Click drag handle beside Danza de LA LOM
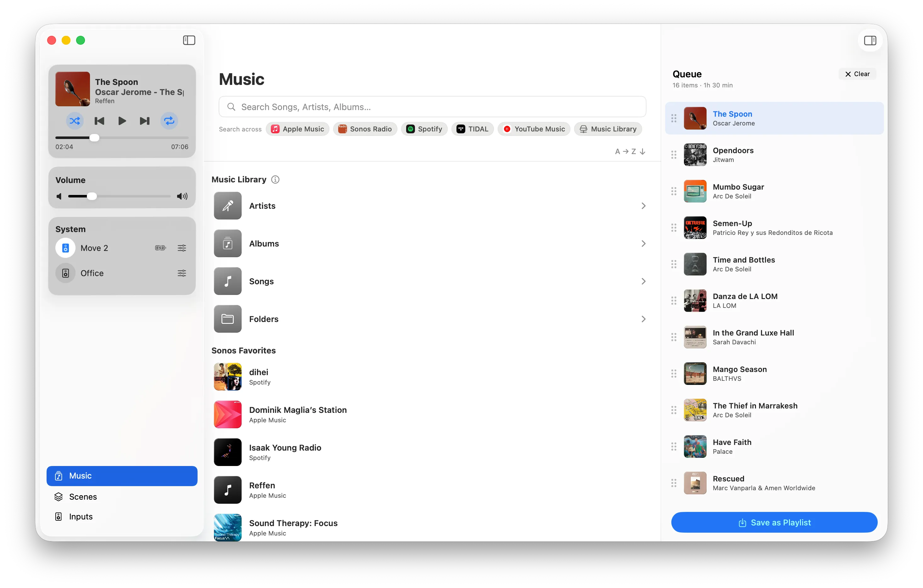923x588 pixels. [674, 301]
